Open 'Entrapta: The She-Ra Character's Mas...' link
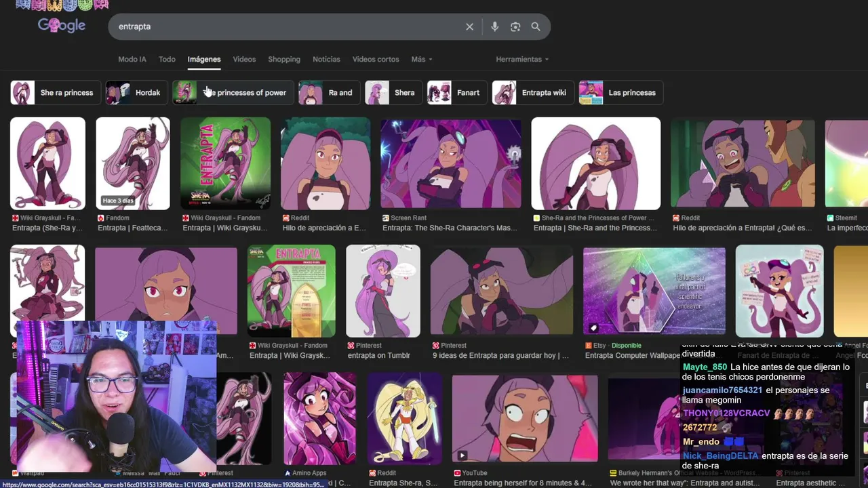The width and height of the screenshot is (868, 488). tap(450, 228)
